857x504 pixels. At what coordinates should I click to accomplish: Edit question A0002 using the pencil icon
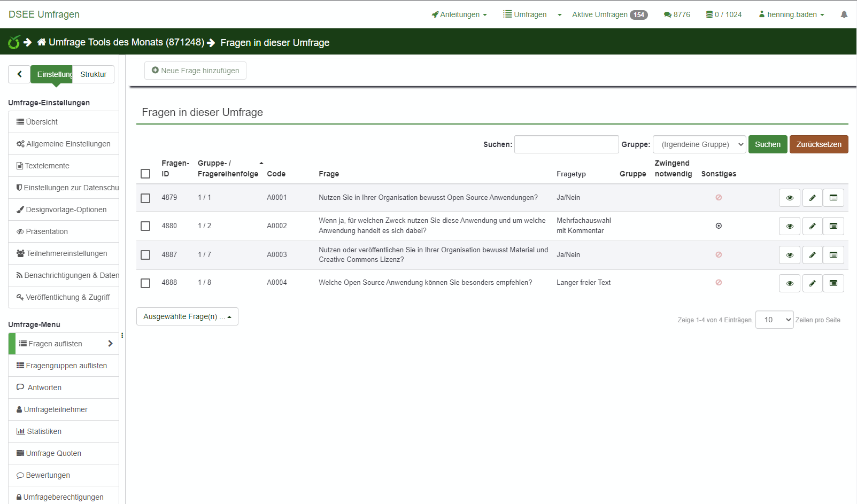(x=812, y=226)
